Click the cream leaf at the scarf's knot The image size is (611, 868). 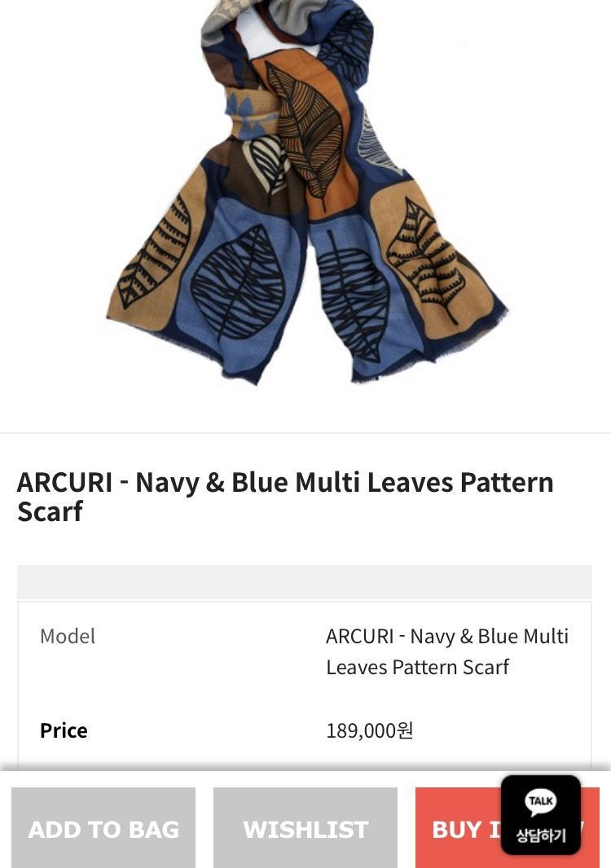pyautogui.click(x=267, y=164)
